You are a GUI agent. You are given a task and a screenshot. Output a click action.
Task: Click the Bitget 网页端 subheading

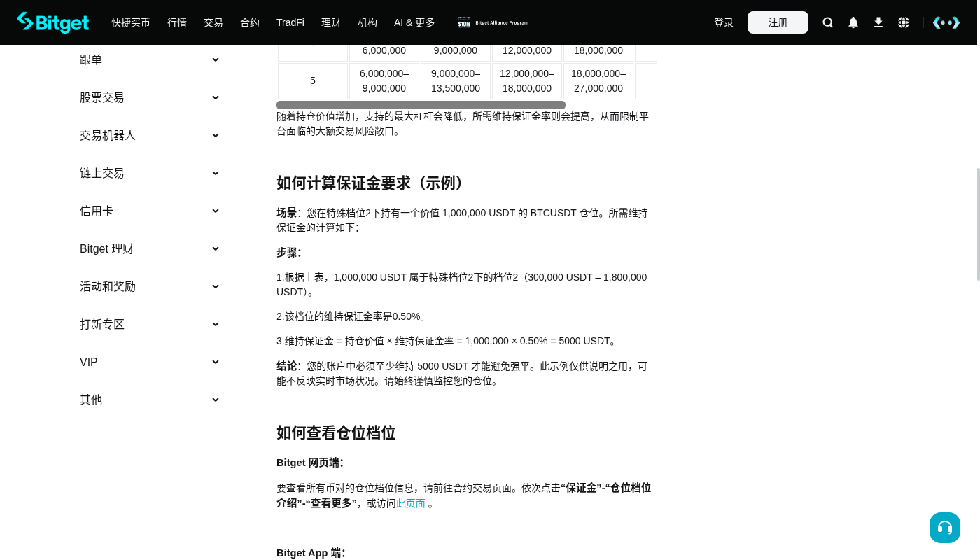point(310,463)
